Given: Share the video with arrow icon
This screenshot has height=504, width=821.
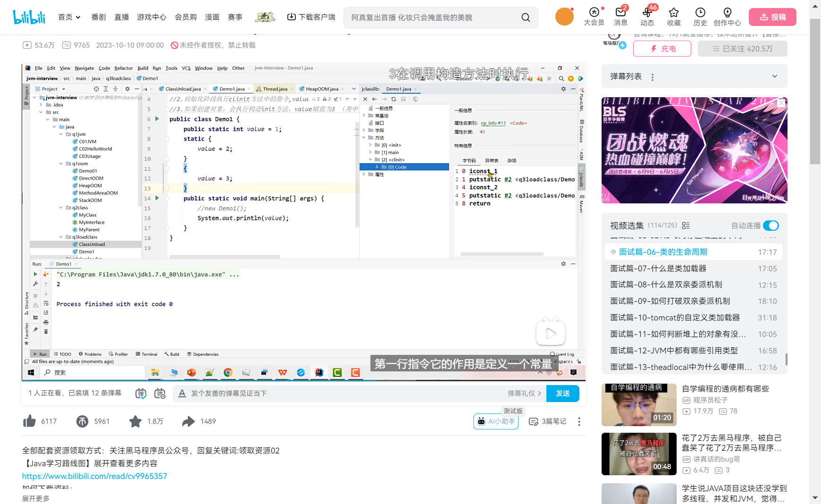Looking at the screenshot, I should pos(188,421).
